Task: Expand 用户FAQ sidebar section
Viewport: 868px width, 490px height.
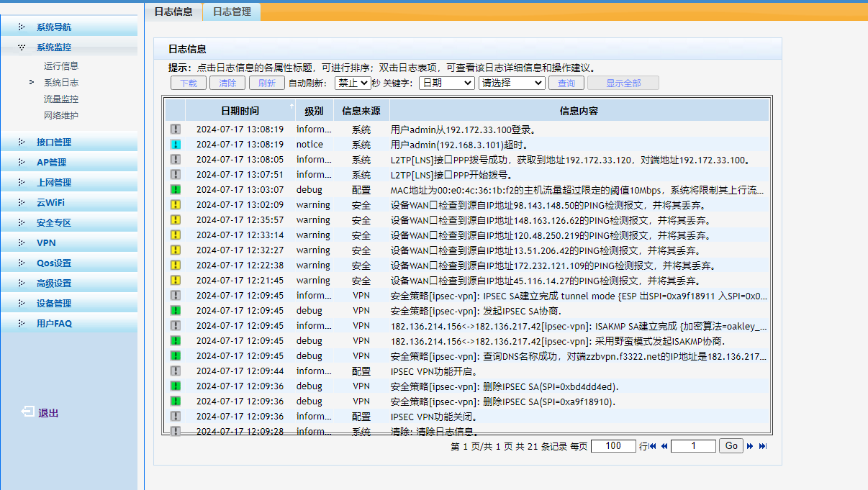Action: tap(69, 324)
